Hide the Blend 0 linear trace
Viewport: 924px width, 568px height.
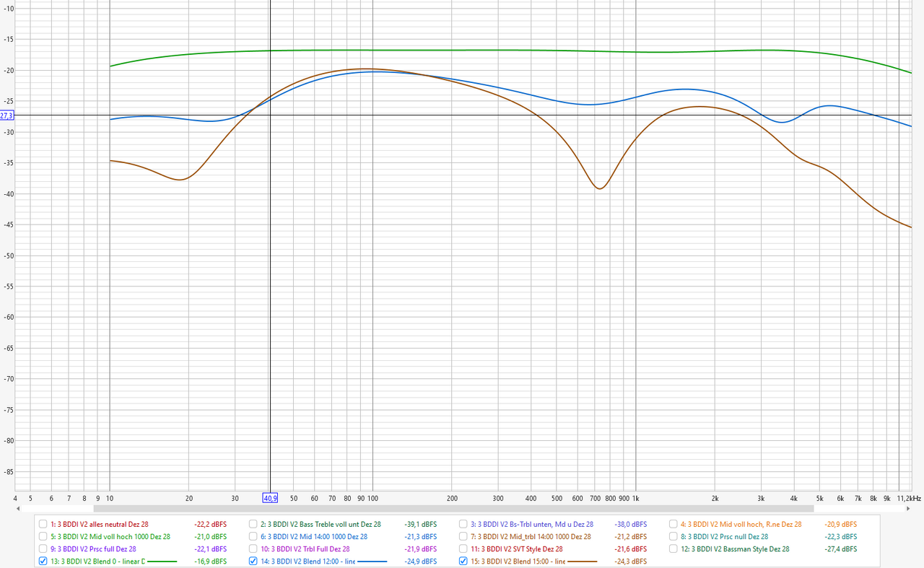(x=43, y=562)
